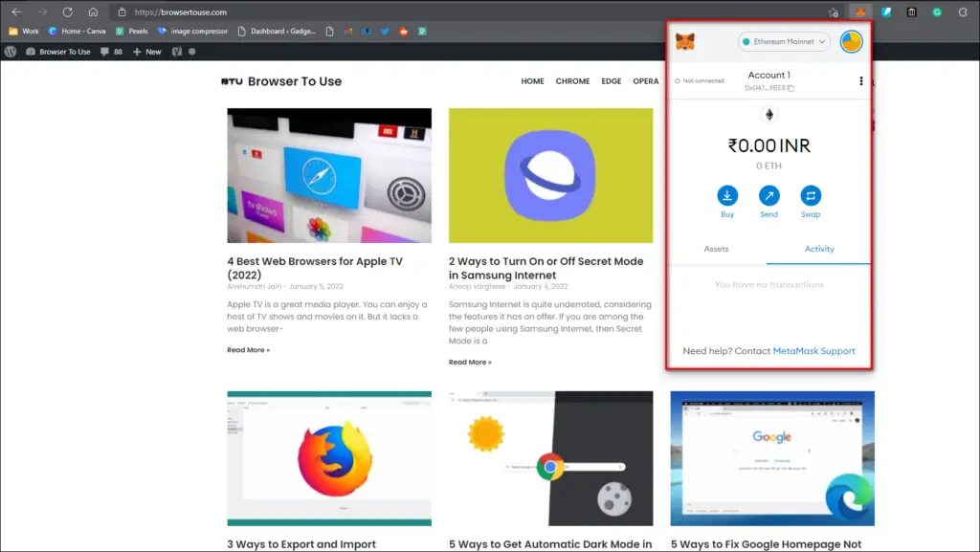Open HOME in the site navigation
The height and width of the screenshot is (552, 980).
coord(532,81)
